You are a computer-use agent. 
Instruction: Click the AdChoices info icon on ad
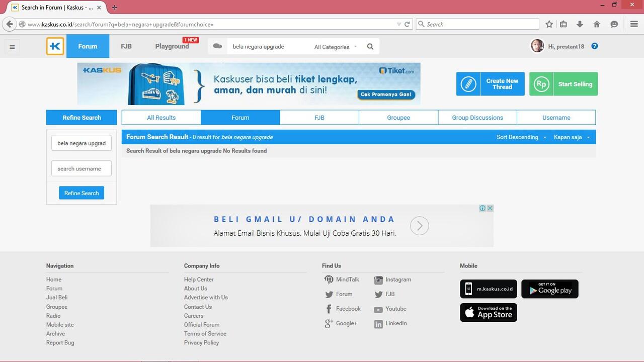click(482, 208)
